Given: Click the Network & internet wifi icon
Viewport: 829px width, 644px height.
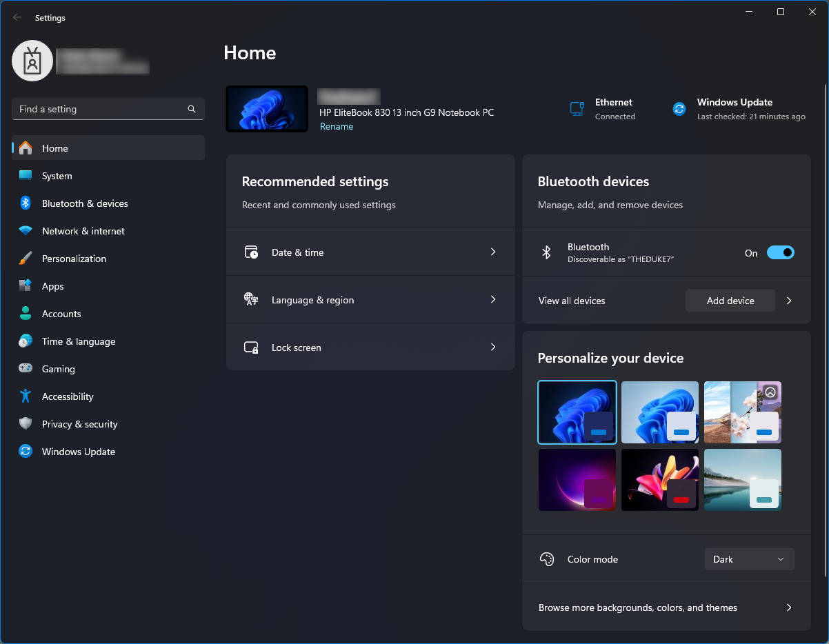Looking at the screenshot, I should click(26, 231).
